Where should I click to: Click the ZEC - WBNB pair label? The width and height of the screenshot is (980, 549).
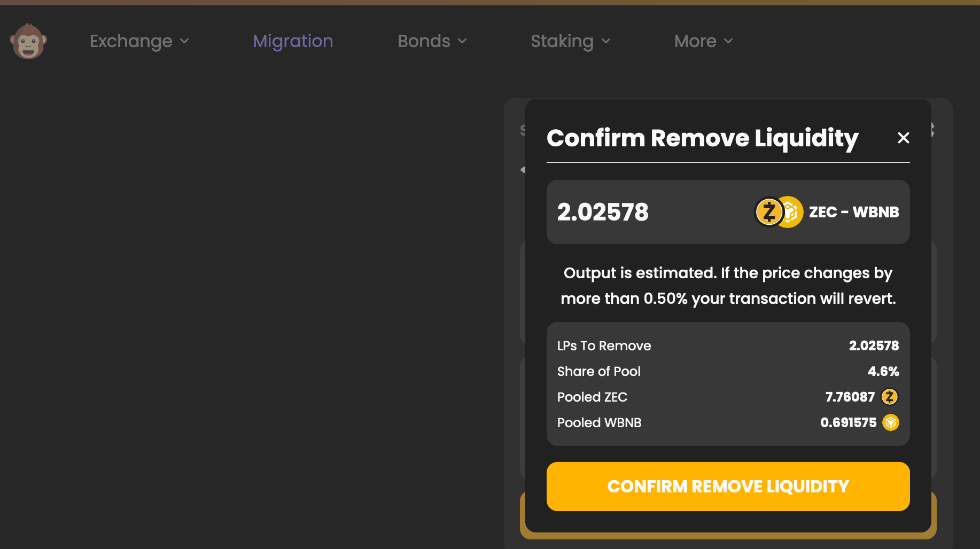853,211
